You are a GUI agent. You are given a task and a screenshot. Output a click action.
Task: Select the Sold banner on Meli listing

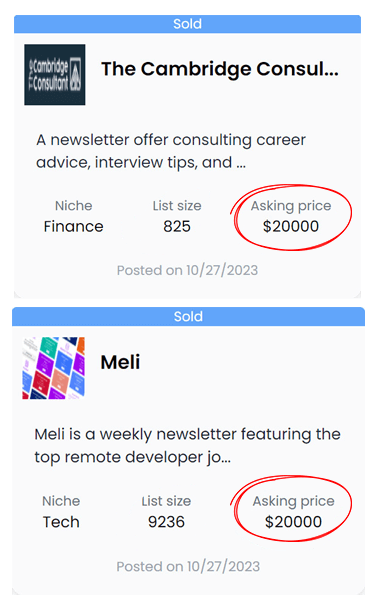coord(189,316)
